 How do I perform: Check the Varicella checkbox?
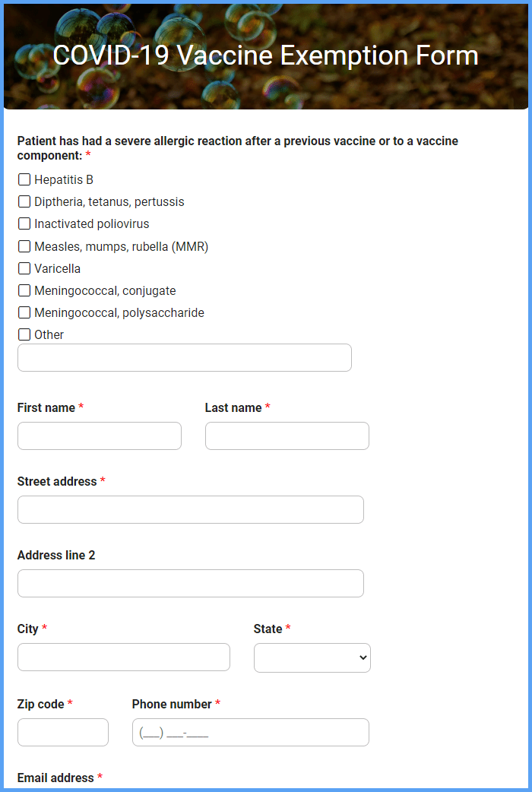tap(24, 268)
